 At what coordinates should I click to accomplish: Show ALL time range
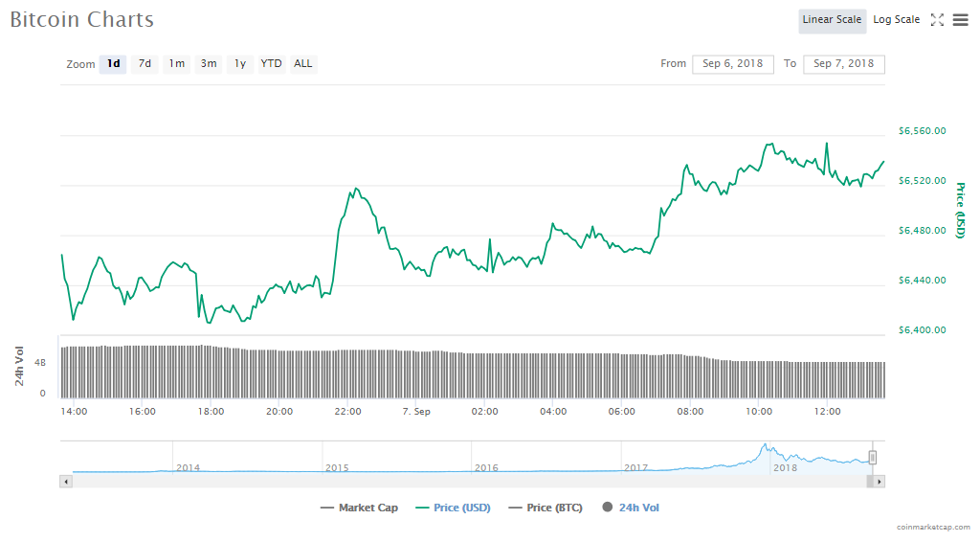coord(302,64)
